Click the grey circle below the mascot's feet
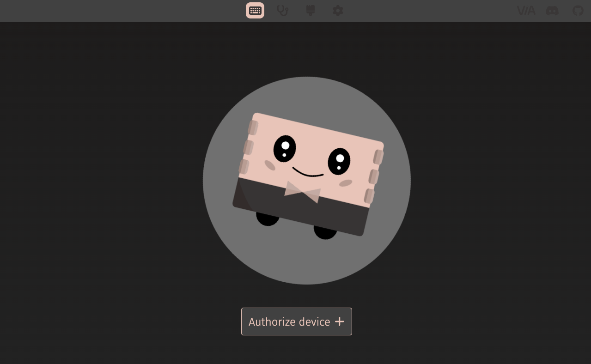 click(x=307, y=261)
